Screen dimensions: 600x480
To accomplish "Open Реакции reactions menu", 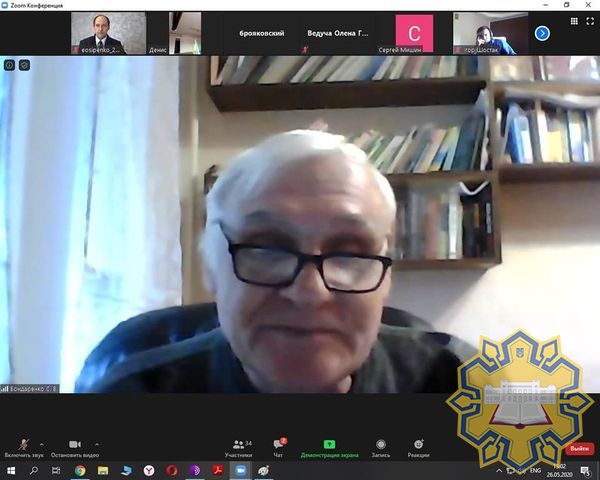I will [418, 447].
